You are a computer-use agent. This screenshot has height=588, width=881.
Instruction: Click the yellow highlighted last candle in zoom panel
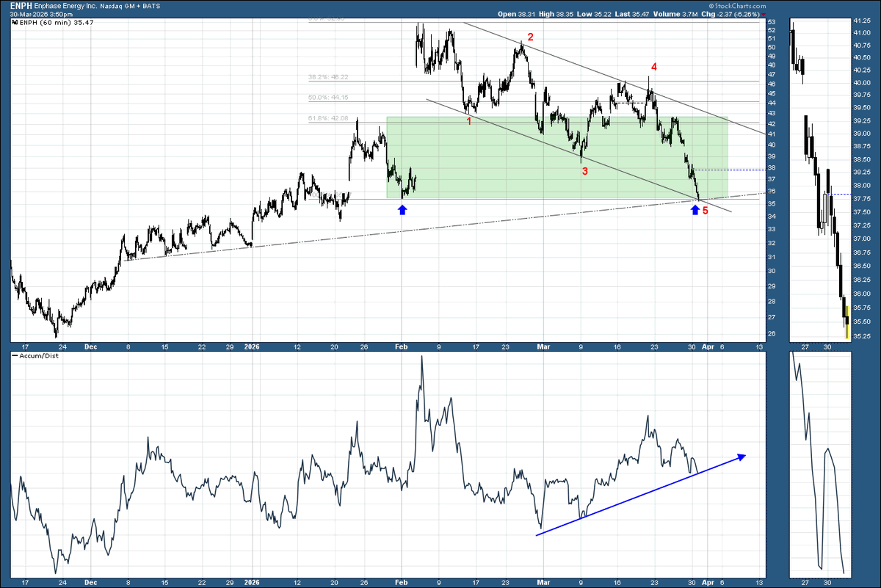pos(848,321)
